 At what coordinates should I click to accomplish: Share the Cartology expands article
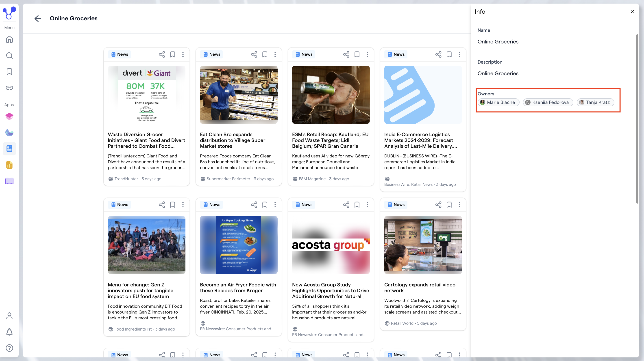pyautogui.click(x=438, y=205)
